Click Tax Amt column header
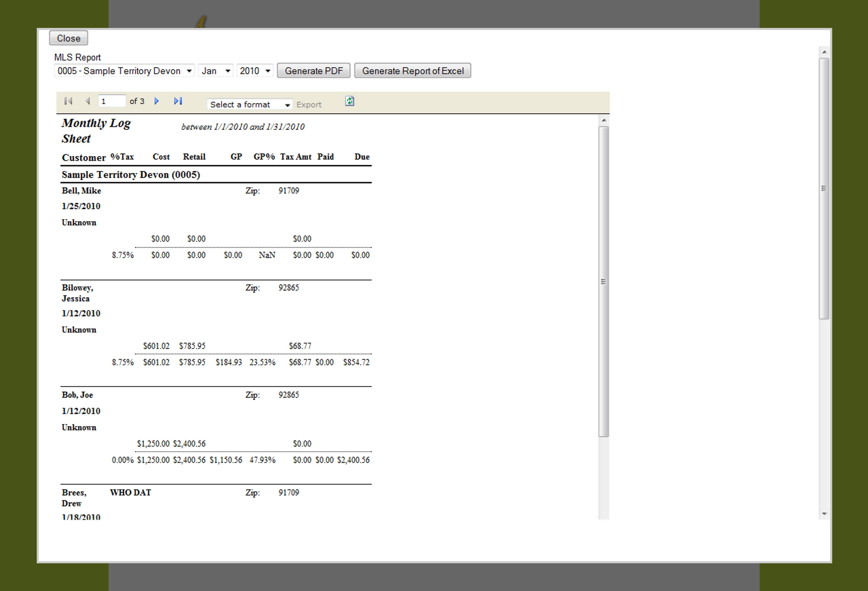The height and width of the screenshot is (591, 868). (296, 157)
